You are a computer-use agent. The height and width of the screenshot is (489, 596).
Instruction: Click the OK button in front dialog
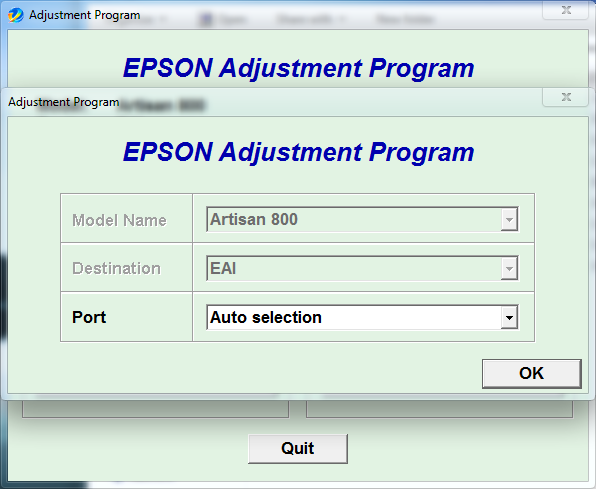pyautogui.click(x=531, y=373)
